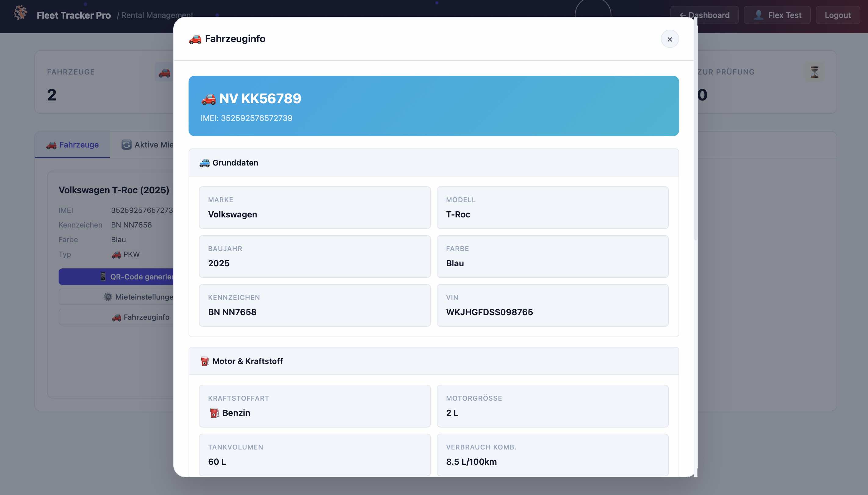Click the Motorgrösse value 2 L
Screen dimensions: 868x495
pyautogui.click(x=452, y=413)
